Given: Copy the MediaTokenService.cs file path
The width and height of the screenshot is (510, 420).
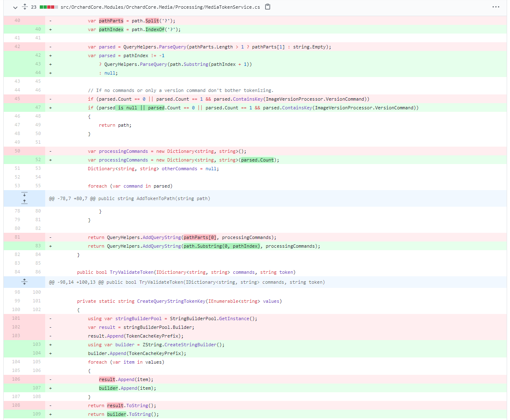Looking at the screenshot, I should (268, 7).
